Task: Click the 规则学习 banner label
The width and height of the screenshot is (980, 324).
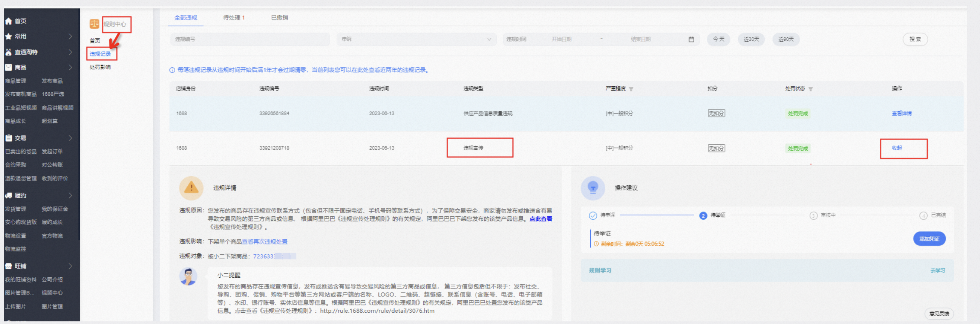Action: point(600,271)
